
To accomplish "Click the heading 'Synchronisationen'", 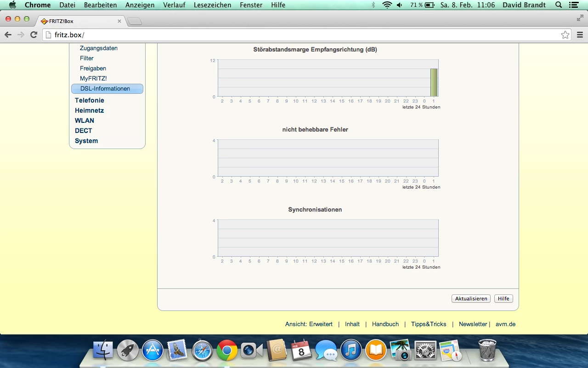I will pos(315,210).
